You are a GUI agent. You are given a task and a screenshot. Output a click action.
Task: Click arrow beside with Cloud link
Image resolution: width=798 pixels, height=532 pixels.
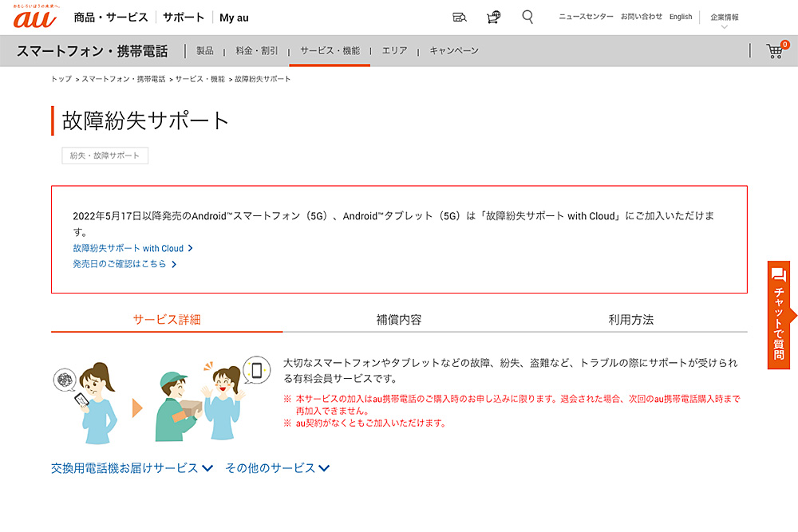pyautogui.click(x=191, y=248)
